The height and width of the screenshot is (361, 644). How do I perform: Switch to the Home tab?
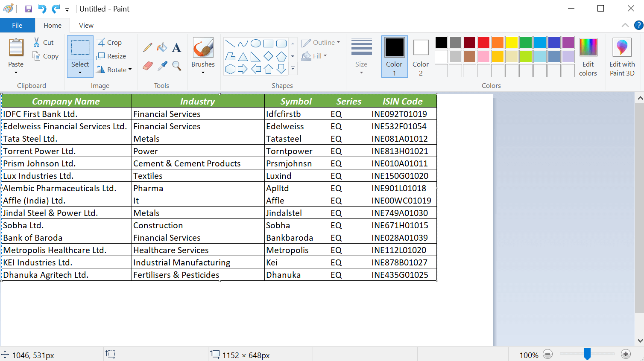tap(53, 25)
